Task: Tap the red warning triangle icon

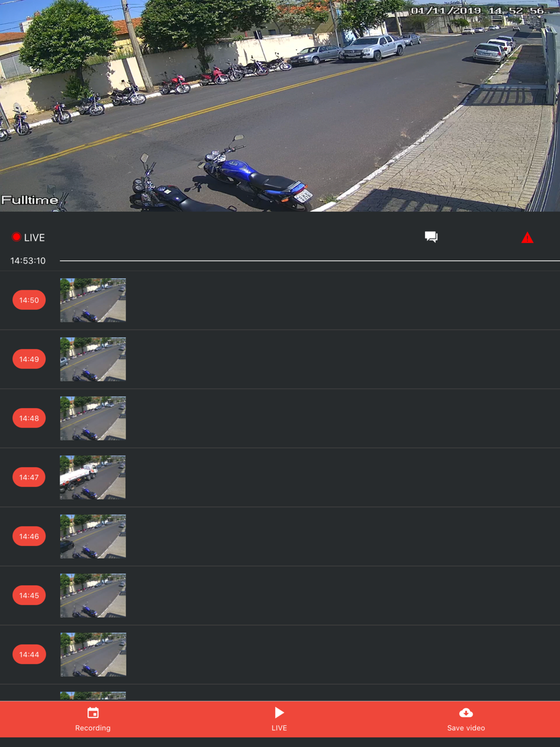Action: [527, 237]
